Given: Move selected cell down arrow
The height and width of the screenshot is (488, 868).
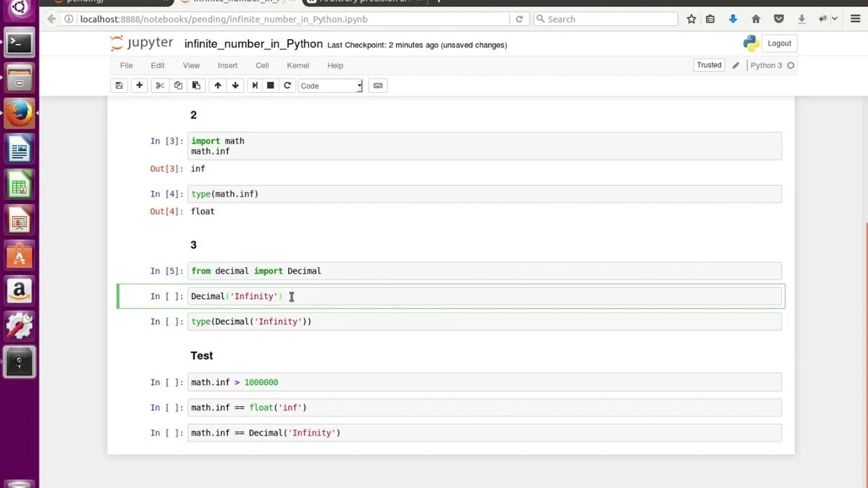Looking at the screenshot, I should point(235,85).
